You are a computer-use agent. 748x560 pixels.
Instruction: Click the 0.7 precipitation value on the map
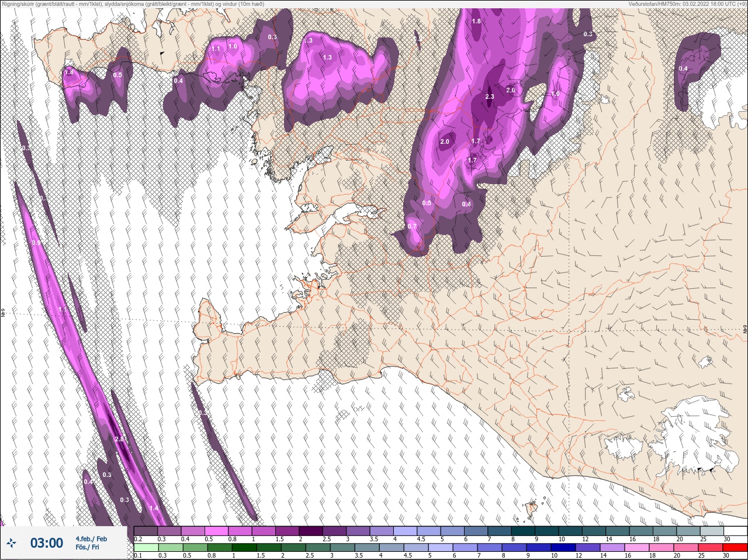(412, 226)
